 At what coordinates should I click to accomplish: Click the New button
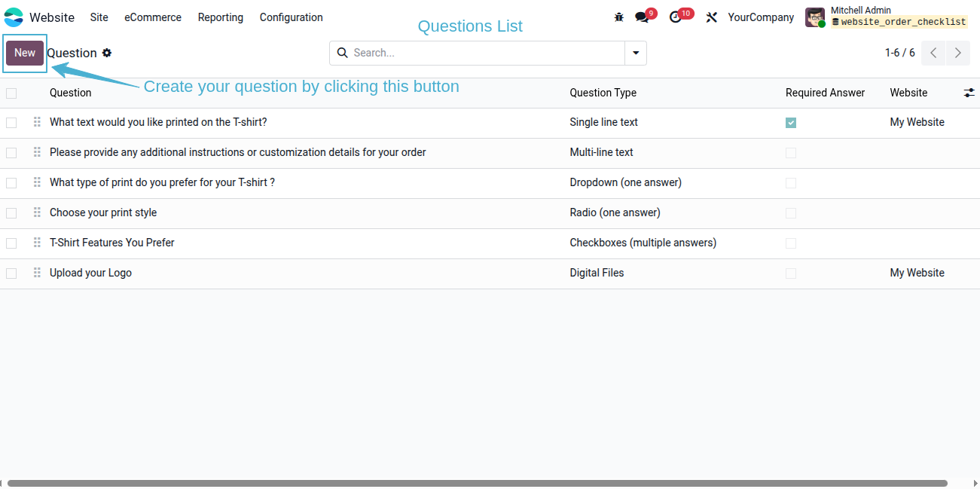click(x=25, y=53)
